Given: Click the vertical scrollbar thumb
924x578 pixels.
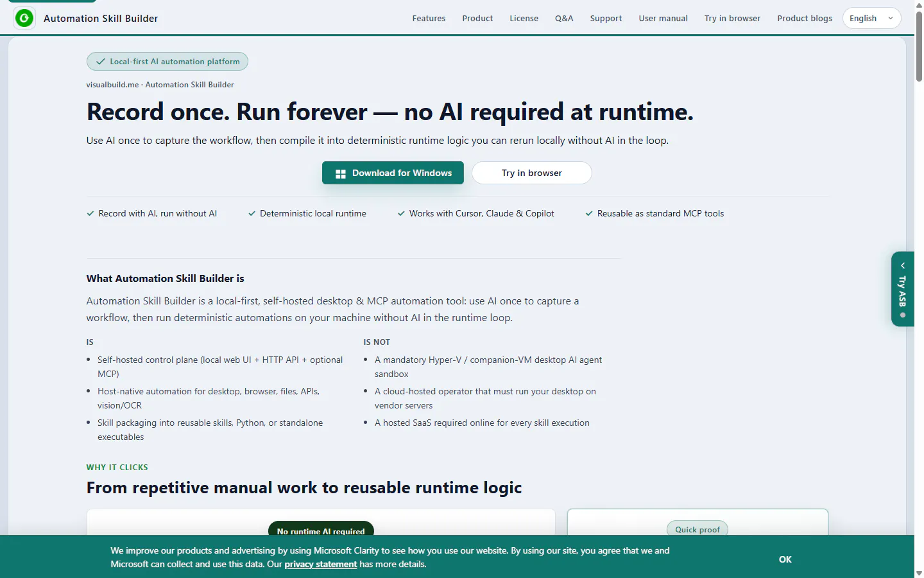Looking at the screenshot, I should pos(919,46).
